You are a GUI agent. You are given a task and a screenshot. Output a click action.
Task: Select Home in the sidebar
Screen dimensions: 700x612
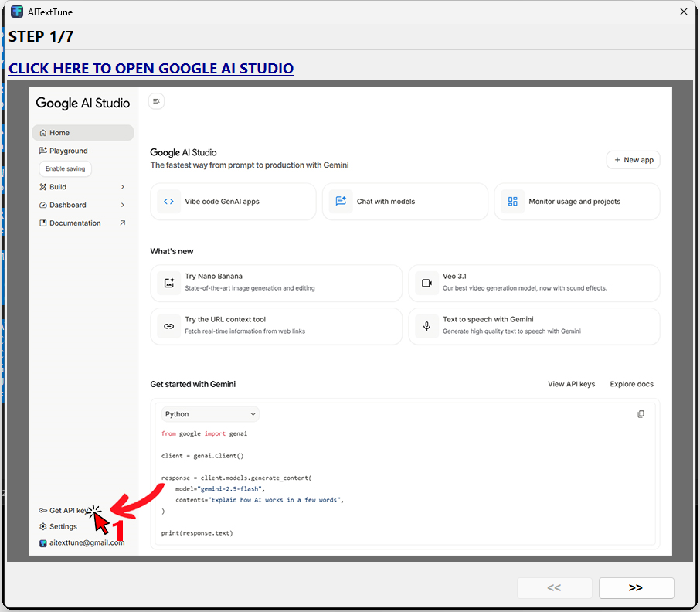tap(83, 133)
